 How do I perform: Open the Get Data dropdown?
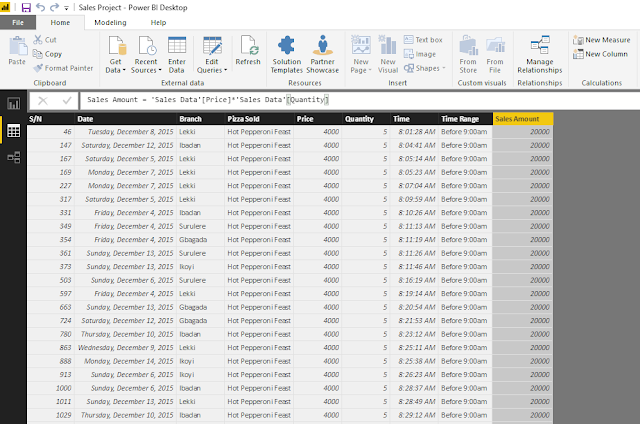point(116,55)
